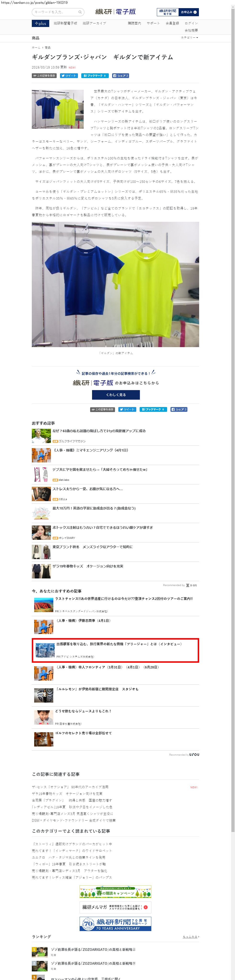Open popular article インディマーク ワイドサロペット

click(72, 851)
